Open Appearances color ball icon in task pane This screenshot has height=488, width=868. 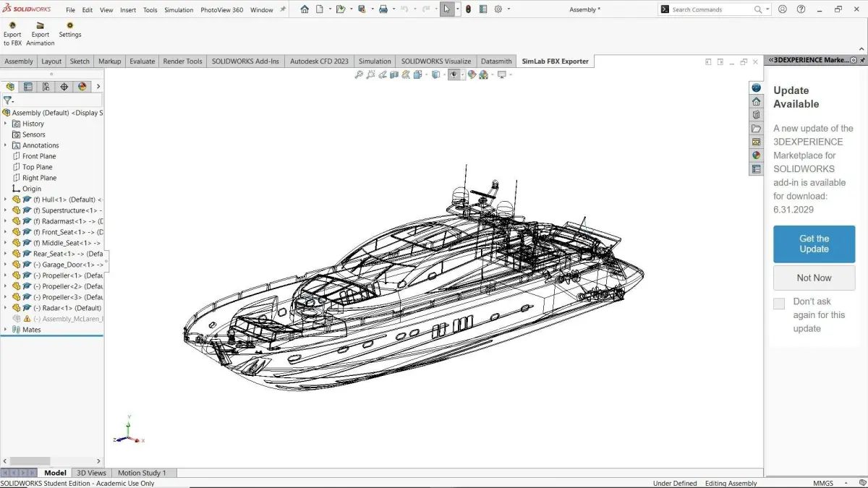pyautogui.click(x=756, y=155)
